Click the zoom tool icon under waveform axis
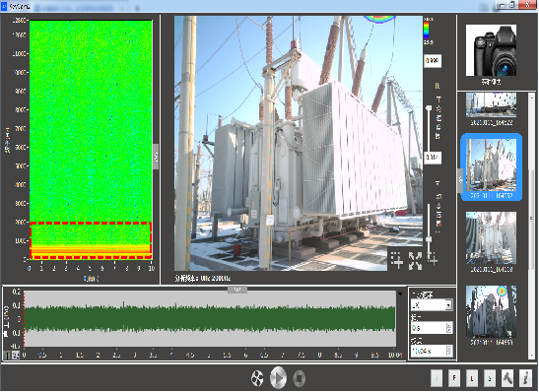This screenshot has height=392, width=539. (x=16, y=355)
